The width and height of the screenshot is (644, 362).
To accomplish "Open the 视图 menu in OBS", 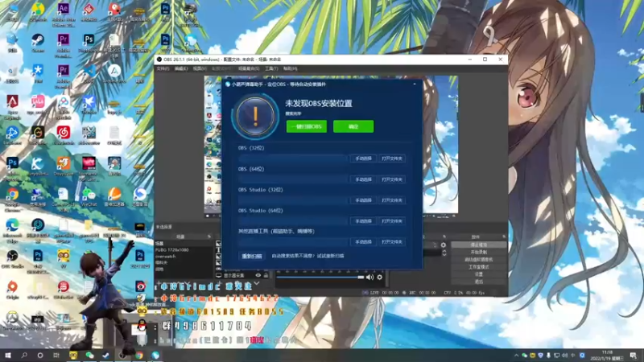I will pos(200,68).
